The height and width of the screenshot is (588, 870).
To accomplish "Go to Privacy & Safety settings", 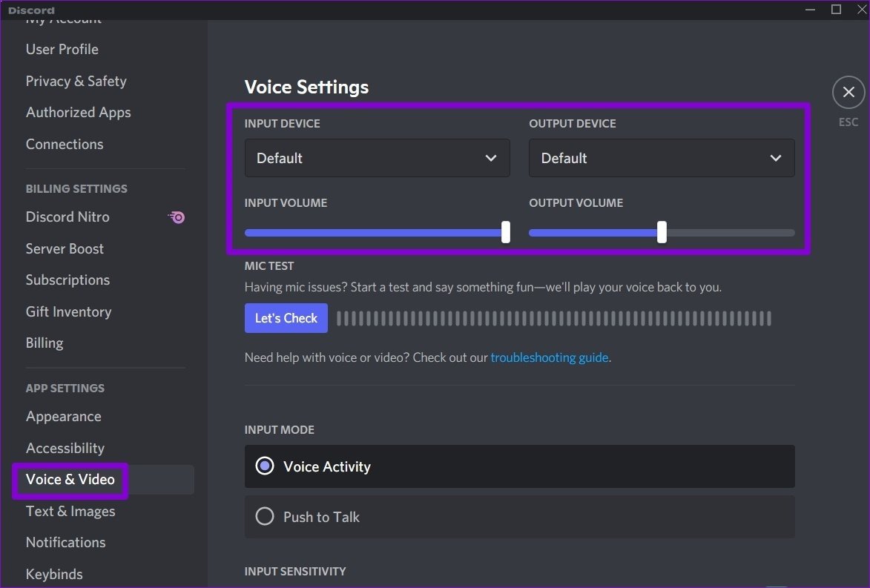I will 76,81.
